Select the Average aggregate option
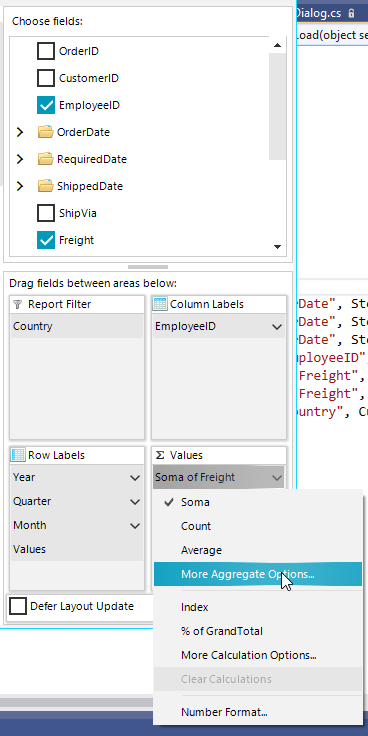The image size is (368, 736). (x=201, y=550)
